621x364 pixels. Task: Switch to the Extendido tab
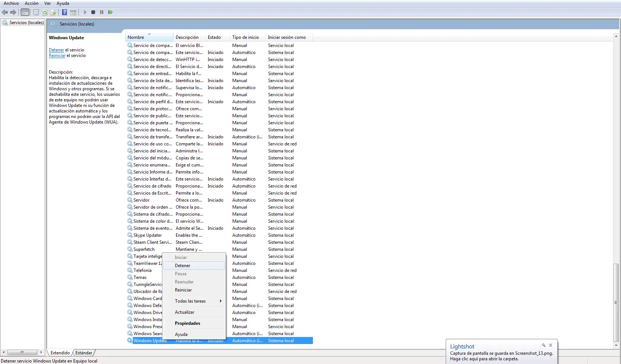pyautogui.click(x=60, y=353)
